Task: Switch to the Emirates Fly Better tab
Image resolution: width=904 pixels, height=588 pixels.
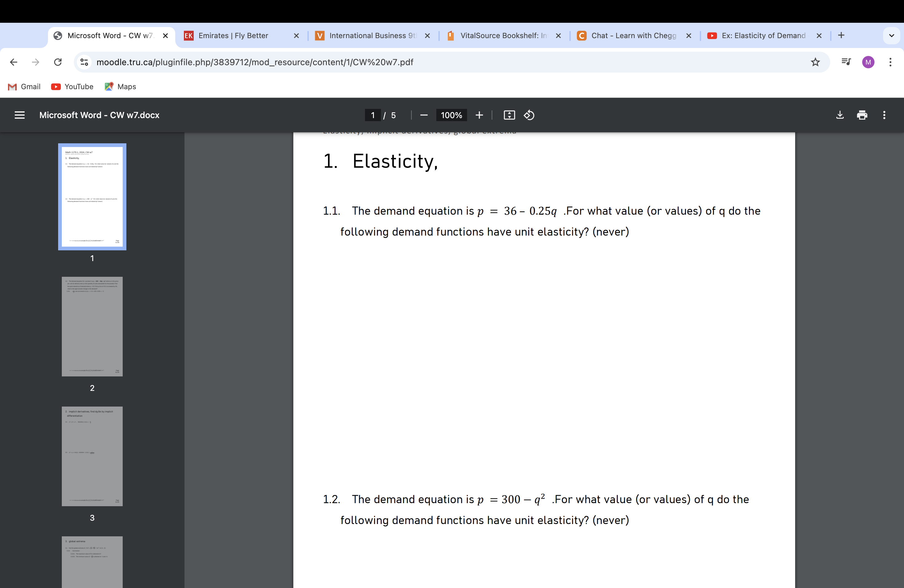Action: [233, 35]
